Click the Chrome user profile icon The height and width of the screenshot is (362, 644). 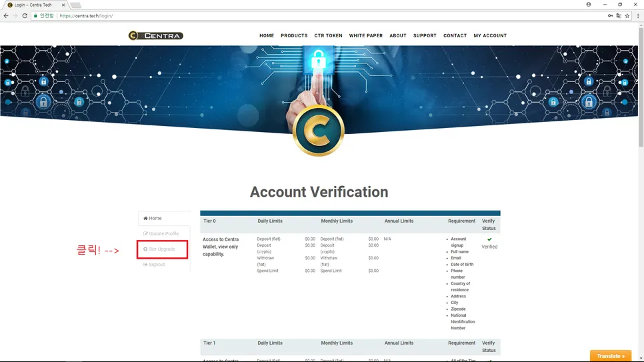[589, 5]
